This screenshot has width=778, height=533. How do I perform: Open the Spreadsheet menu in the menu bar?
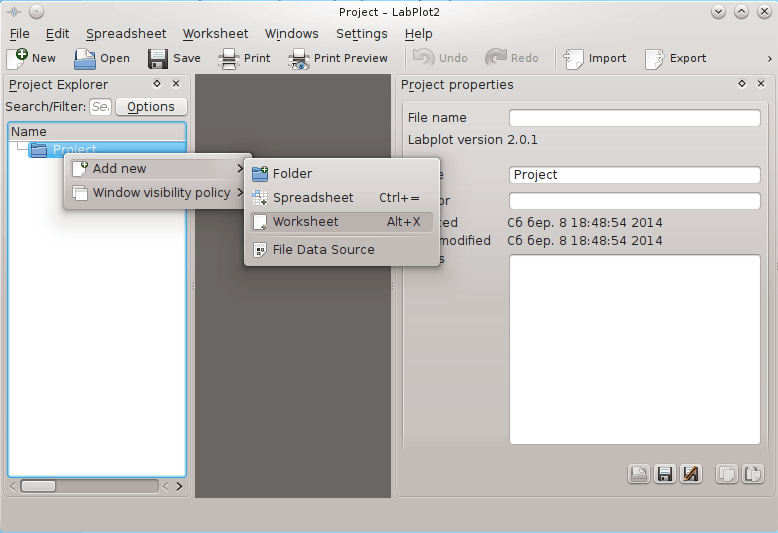click(126, 34)
